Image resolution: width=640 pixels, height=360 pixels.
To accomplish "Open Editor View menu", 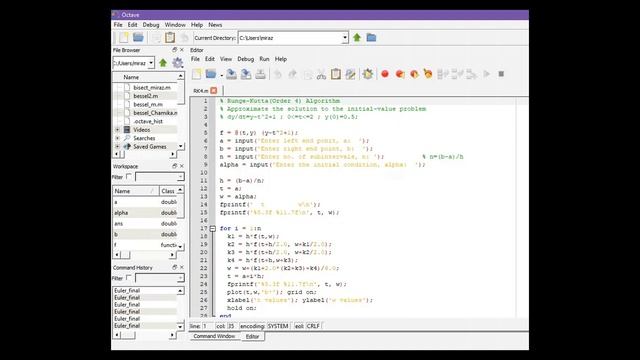I will 226,59.
